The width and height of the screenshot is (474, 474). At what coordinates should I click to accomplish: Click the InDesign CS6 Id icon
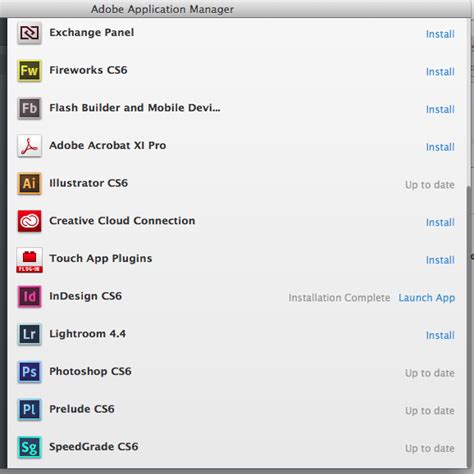(29, 296)
